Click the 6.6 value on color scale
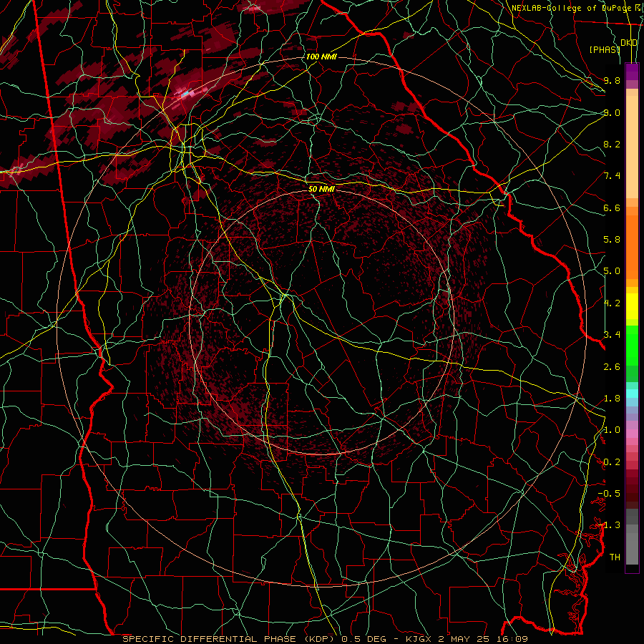Image resolution: width=644 pixels, height=644 pixels. (612, 208)
